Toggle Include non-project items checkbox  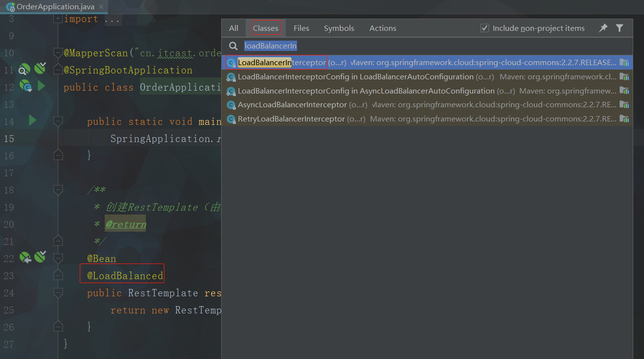[484, 28]
